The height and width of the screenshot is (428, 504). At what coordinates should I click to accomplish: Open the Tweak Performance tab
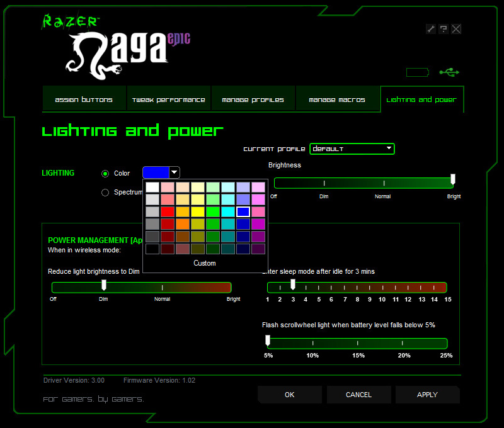[169, 99]
